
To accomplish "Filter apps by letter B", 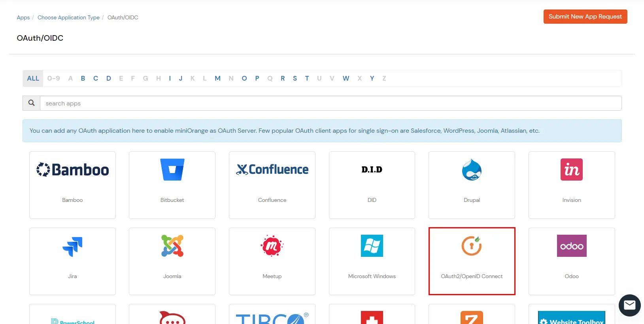I will click(83, 78).
